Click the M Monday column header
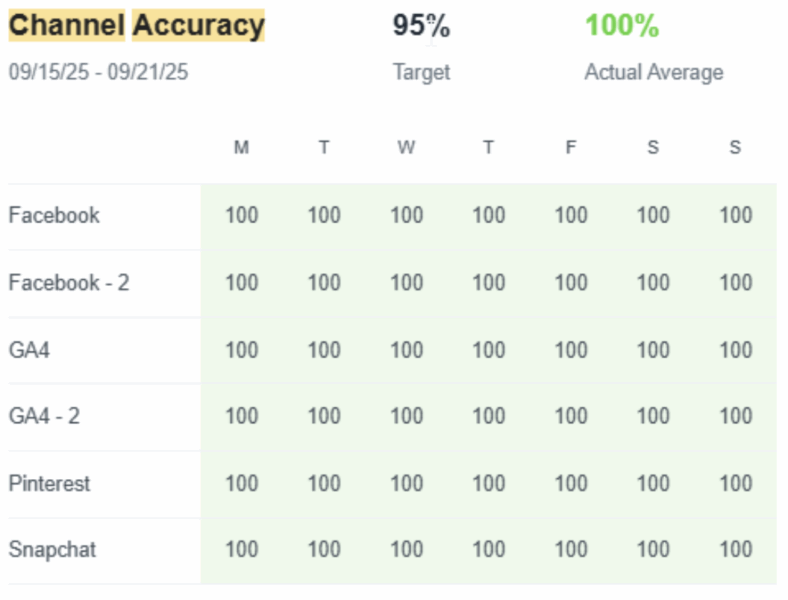This screenshot has height=600, width=788. pyautogui.click(x=241, y=148)
